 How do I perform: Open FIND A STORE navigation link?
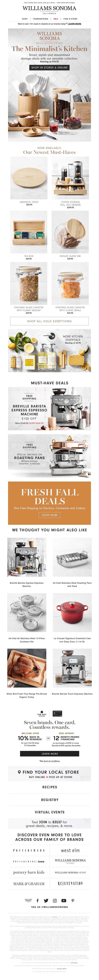(70, 19)
